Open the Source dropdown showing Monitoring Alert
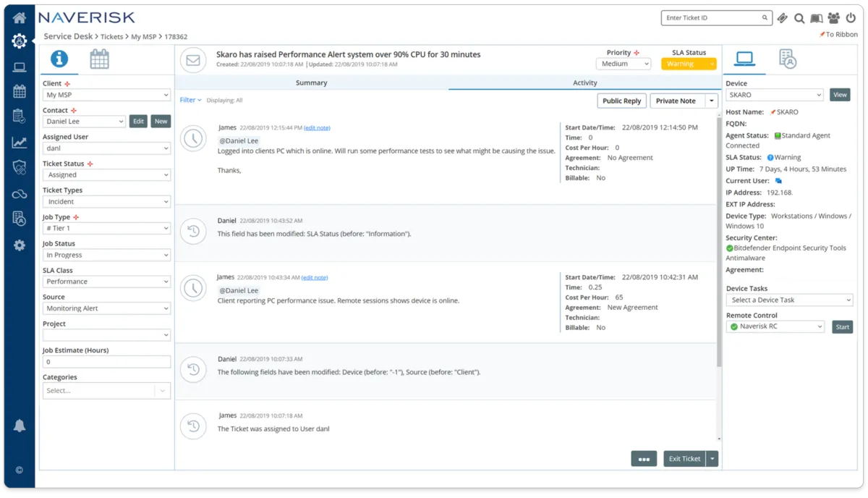868x498 pixels. tap(106, 308)
